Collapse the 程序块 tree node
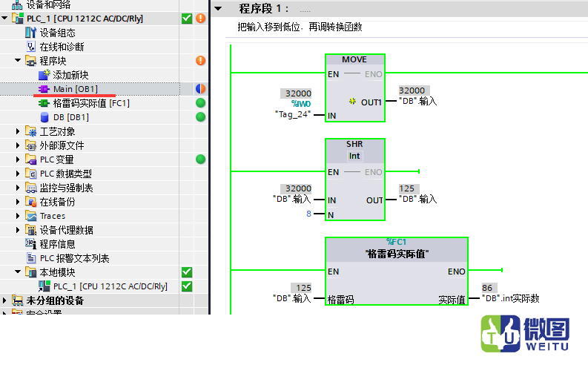588x365 pixels. point(18,60)
